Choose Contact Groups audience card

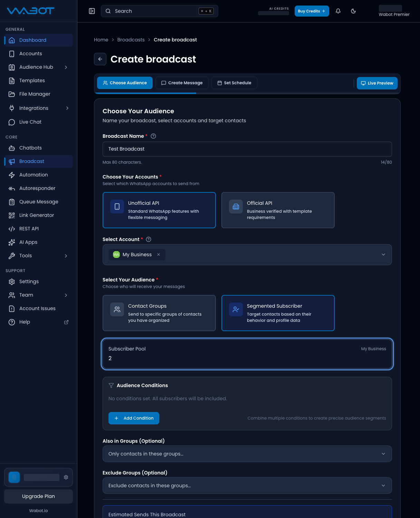(159, 313)
